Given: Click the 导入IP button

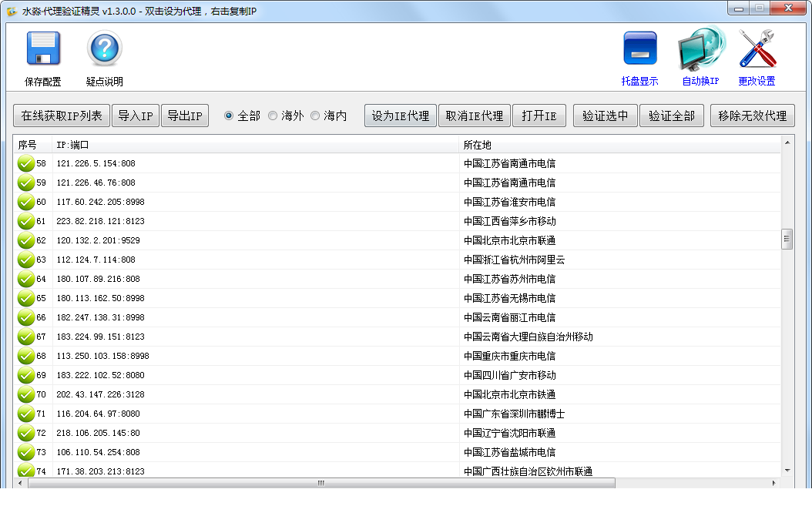Looking at the screenshot, I should 136,116.
